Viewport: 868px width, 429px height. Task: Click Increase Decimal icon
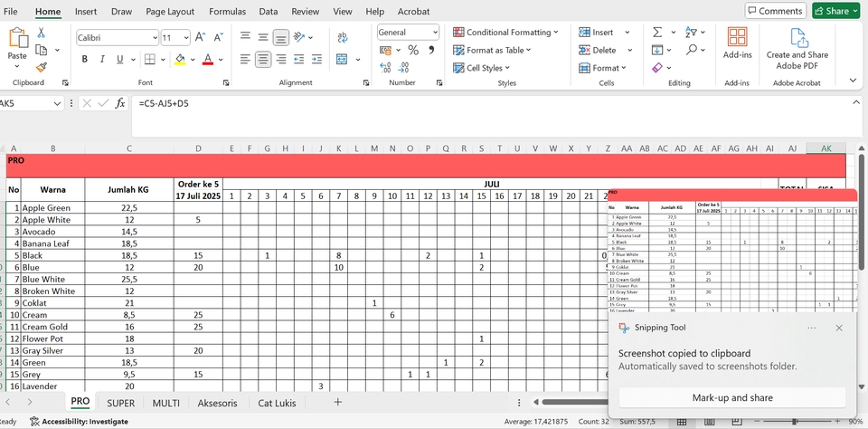pos(386,68)
